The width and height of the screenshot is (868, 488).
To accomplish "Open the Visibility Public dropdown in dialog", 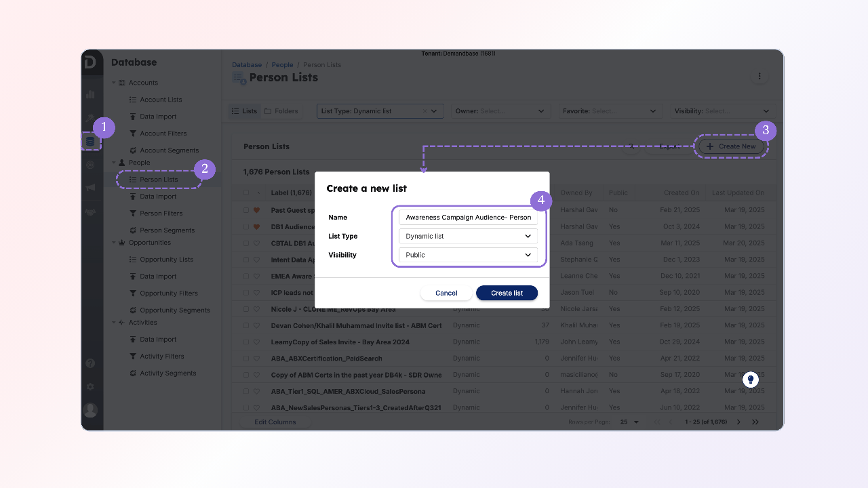I will coord(468,255).
